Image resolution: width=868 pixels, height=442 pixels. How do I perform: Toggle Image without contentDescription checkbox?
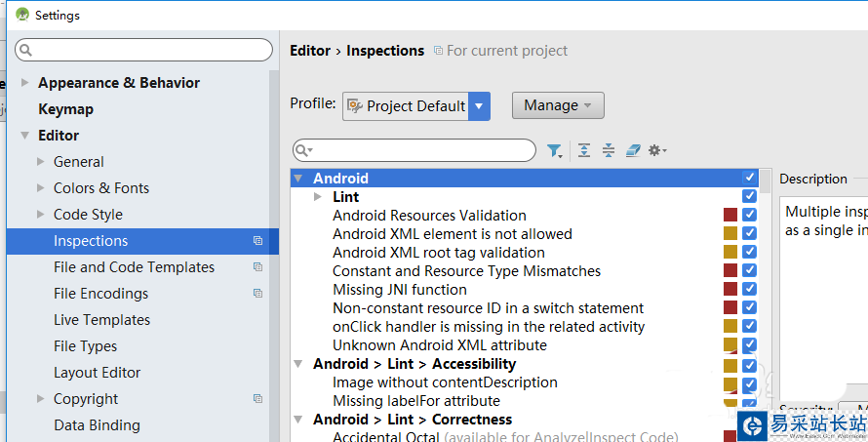[x=749, y=382]
